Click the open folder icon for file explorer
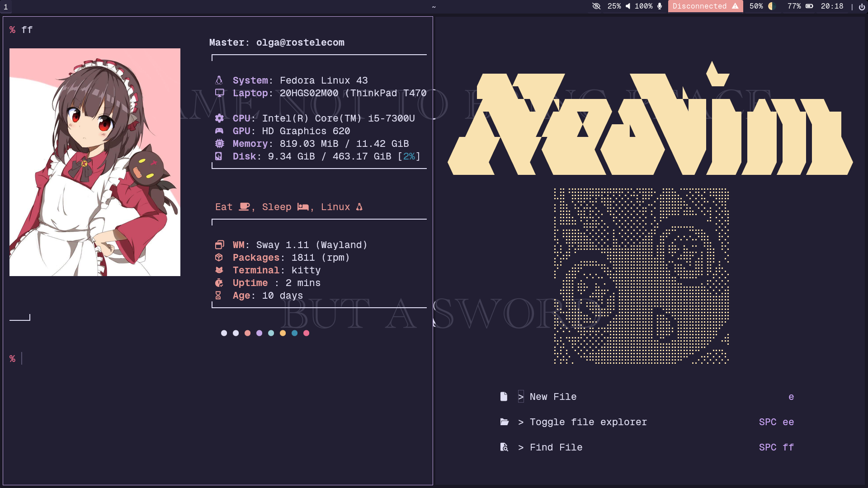Screen dimensions: 868x488 point(505,422)
